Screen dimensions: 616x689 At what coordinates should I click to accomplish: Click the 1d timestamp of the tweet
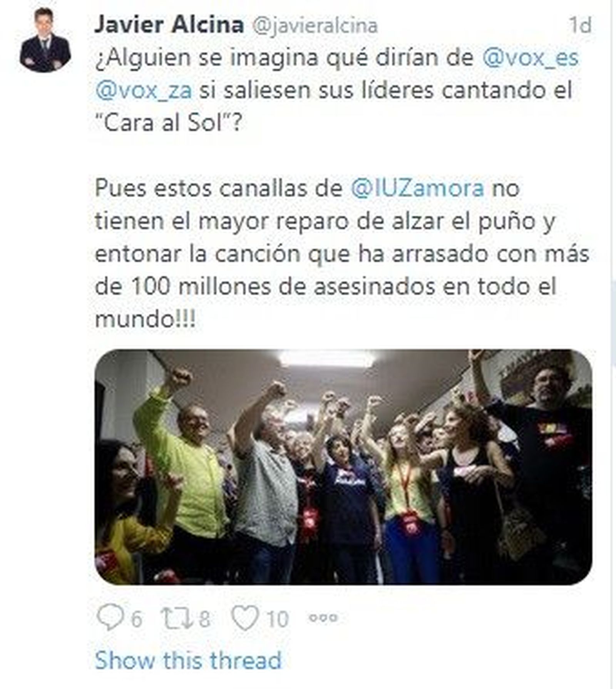(x=580, y=25)
